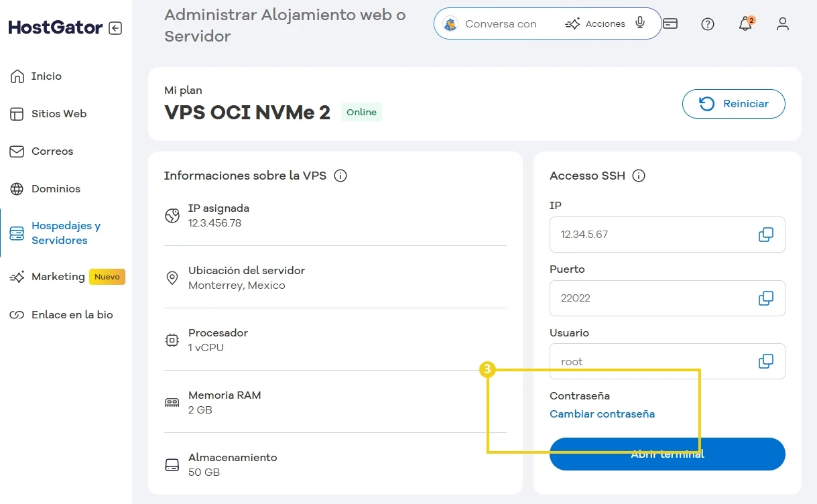Open the info tooltip next to Informaciones sobre la VPS

(x=340, y=176)
